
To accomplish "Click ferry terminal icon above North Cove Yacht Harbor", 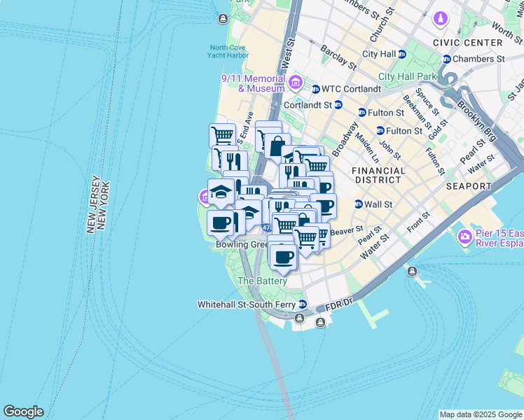I will tap(223, 19).
